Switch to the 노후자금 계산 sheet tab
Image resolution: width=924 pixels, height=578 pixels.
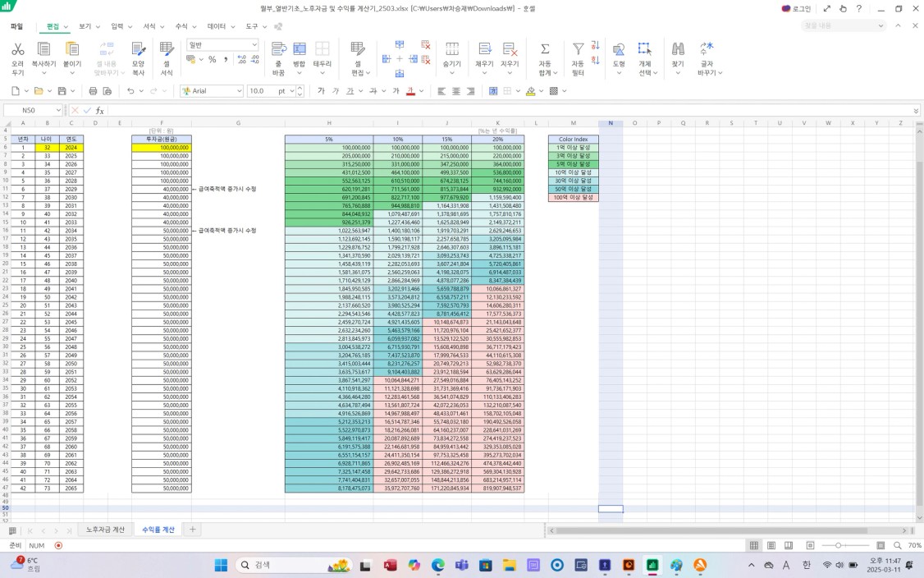[x=106, y=530]
